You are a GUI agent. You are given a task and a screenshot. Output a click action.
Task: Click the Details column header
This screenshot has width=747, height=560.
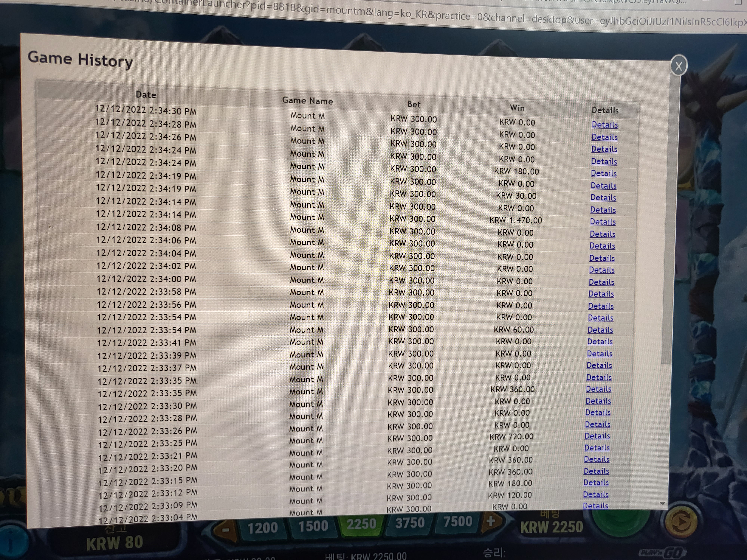605,110
